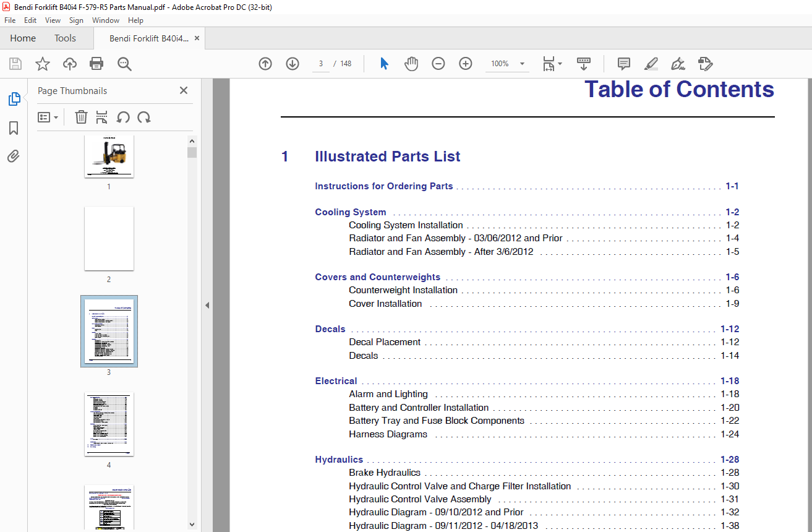Print the document with the printer icon
The width and height of the screenshot is (812, 532).
[x=96, y=64]
